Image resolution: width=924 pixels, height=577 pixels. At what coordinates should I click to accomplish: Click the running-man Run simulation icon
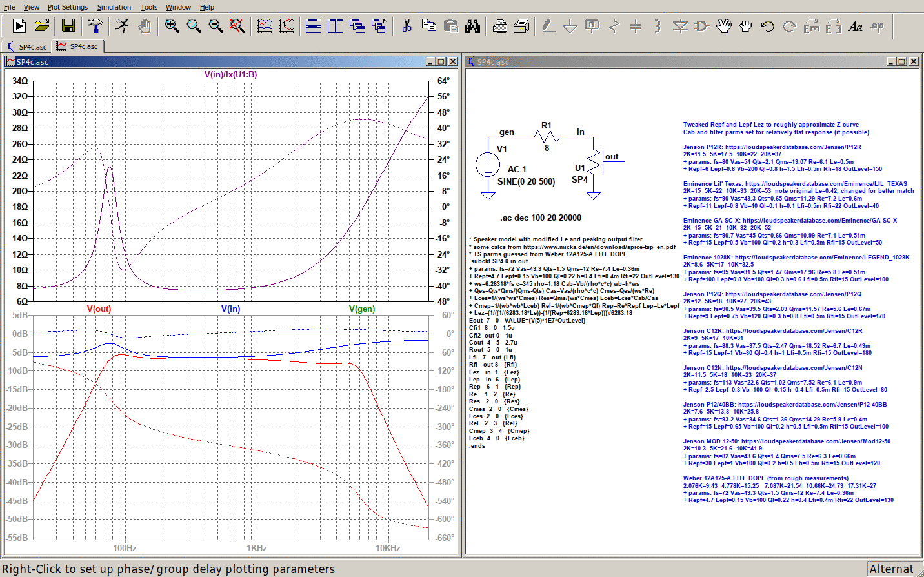tap(121, 26)
